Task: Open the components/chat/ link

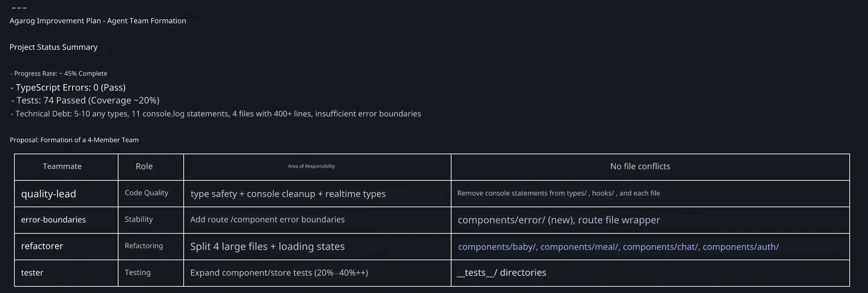Action: pyautogui.click(x=660, y=247)
